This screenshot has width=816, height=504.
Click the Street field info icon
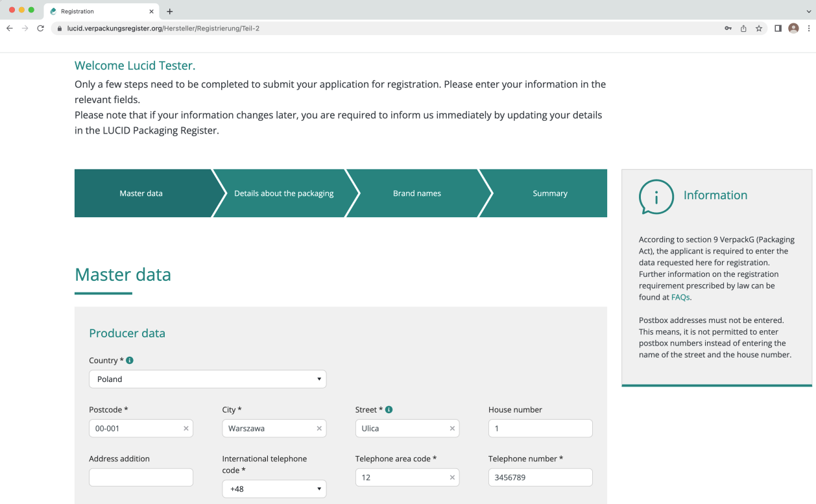[389, 410]
